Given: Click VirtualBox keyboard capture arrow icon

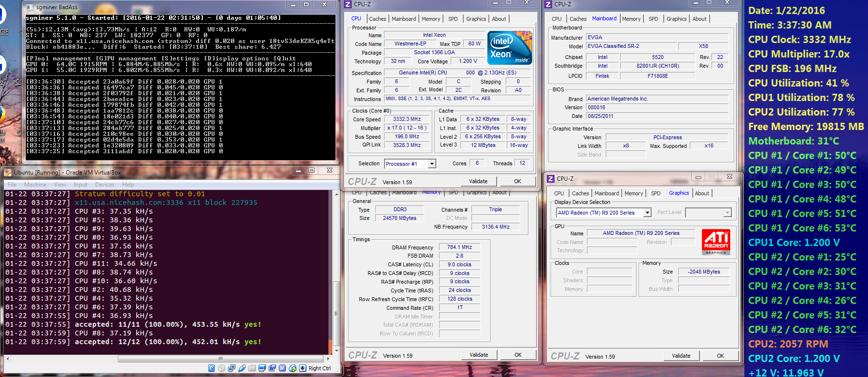Looking at the screenshot, I should tap(303, 368).
